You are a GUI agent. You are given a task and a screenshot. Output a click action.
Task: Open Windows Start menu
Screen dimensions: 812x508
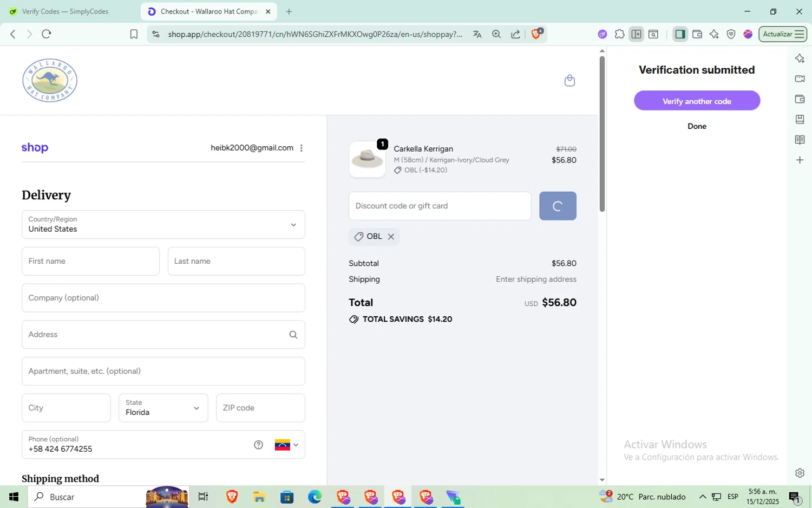pos(14,497)
